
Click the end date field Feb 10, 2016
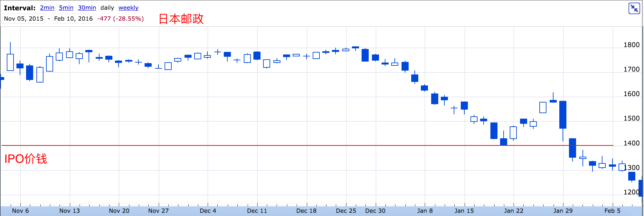pyautogui.click(x=73, y=19)
